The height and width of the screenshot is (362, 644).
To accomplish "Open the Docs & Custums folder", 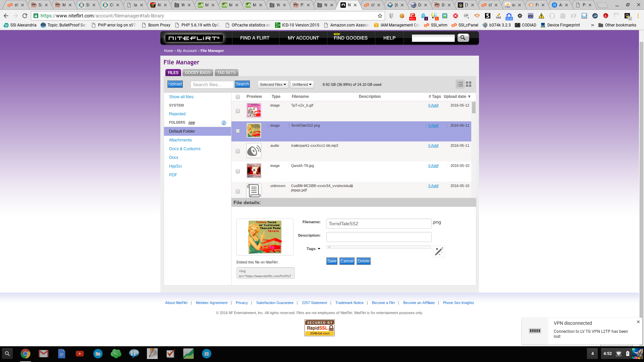I will [x=184, y=149].
